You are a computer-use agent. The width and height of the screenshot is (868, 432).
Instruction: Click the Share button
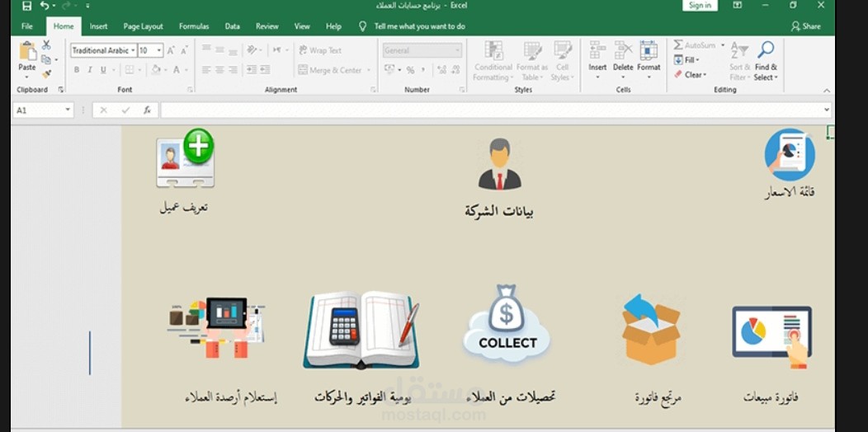tap(806, 26)
